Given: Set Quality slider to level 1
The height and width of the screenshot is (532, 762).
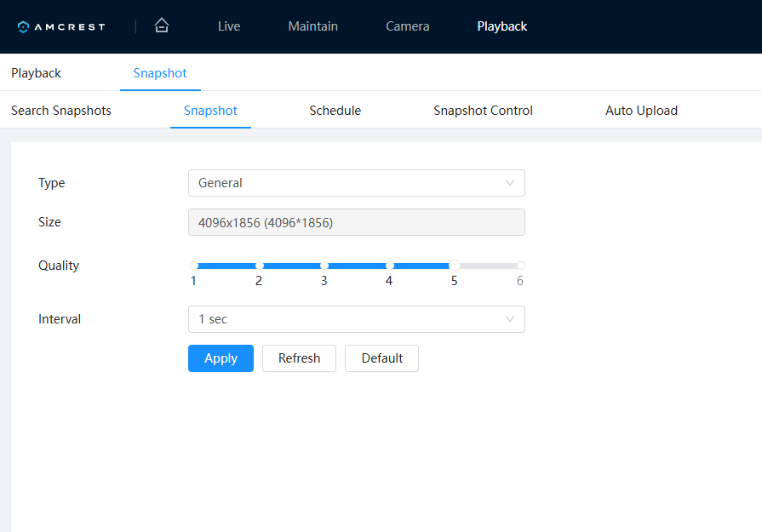Looking at the screenshot, I should point(194,266).
